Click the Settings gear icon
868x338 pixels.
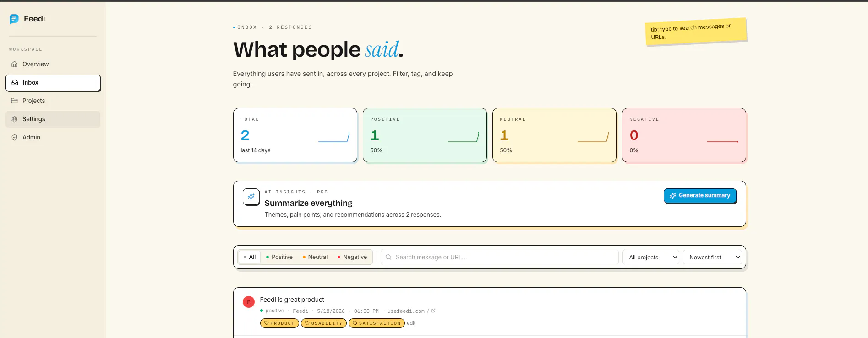15,119
